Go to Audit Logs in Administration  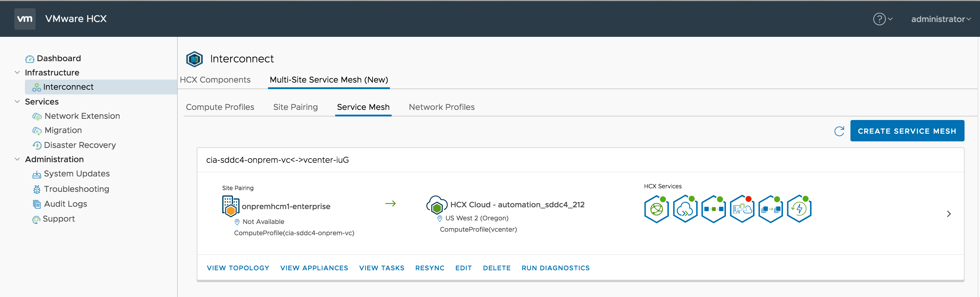click(65, 204)
